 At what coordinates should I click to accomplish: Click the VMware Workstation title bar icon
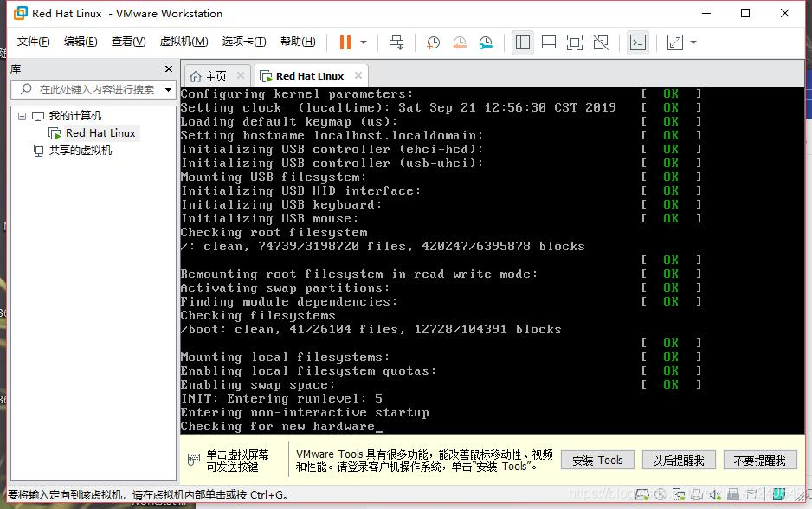(x=20, y=14)
